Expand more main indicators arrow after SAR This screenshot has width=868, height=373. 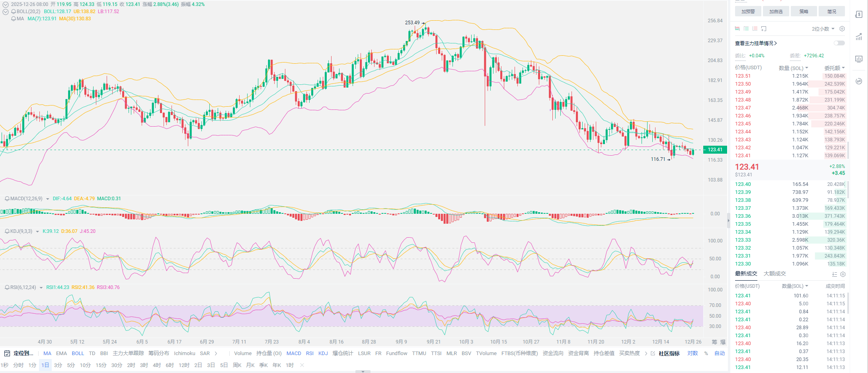pos(216,353)
